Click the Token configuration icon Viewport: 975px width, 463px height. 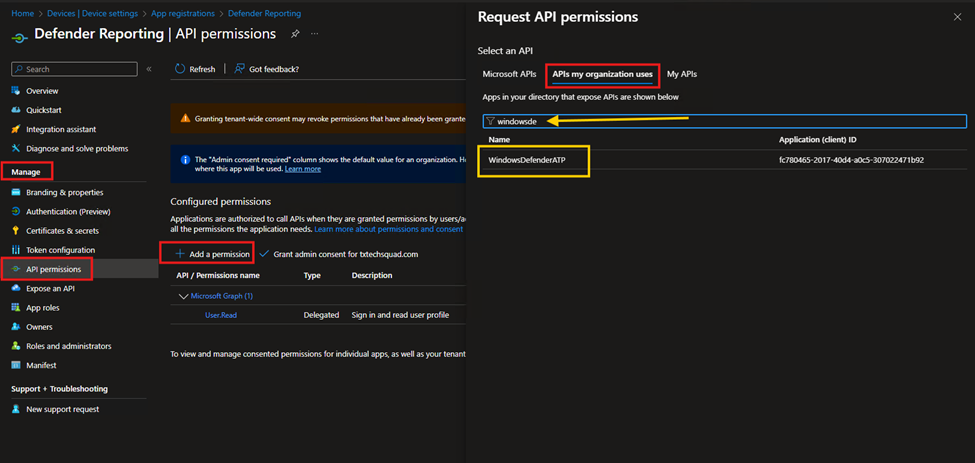16,250
